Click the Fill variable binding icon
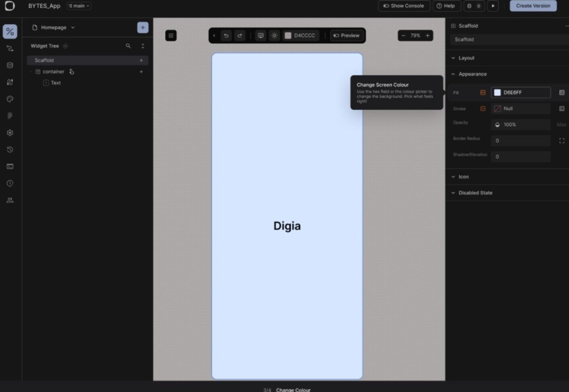 click(483, 92)
